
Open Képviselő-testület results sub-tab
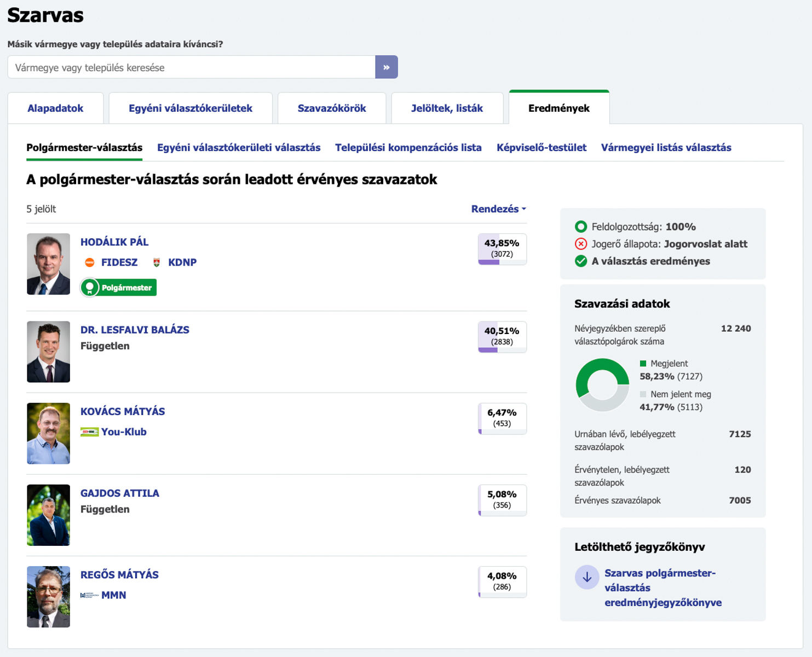click(x=541, y=148)
